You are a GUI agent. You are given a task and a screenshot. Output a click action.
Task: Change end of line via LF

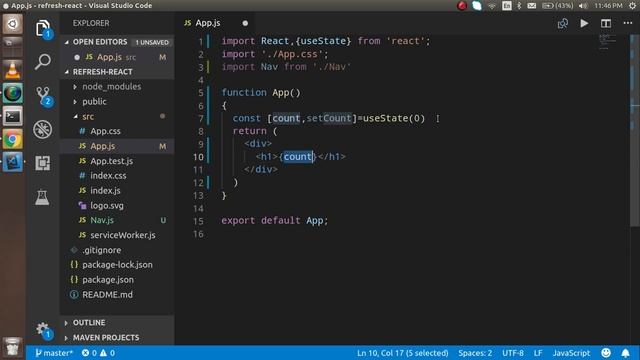pyautogui.click(x=538, y=353)
